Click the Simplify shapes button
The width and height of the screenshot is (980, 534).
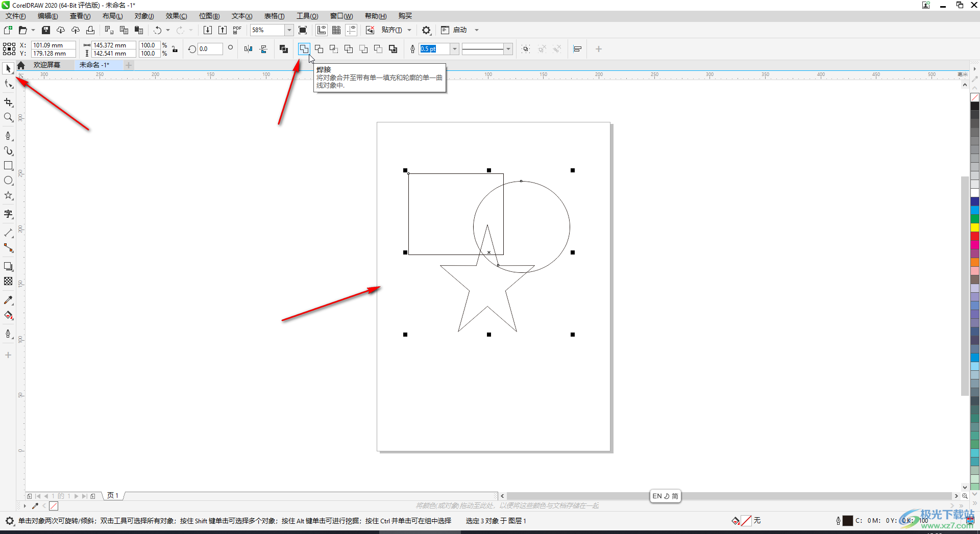tap(349, 49)
